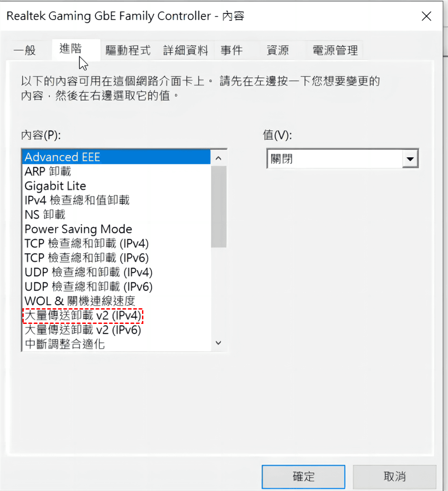
Task: Switch to the 一般 tab
Action: click(x=25, y=50)
